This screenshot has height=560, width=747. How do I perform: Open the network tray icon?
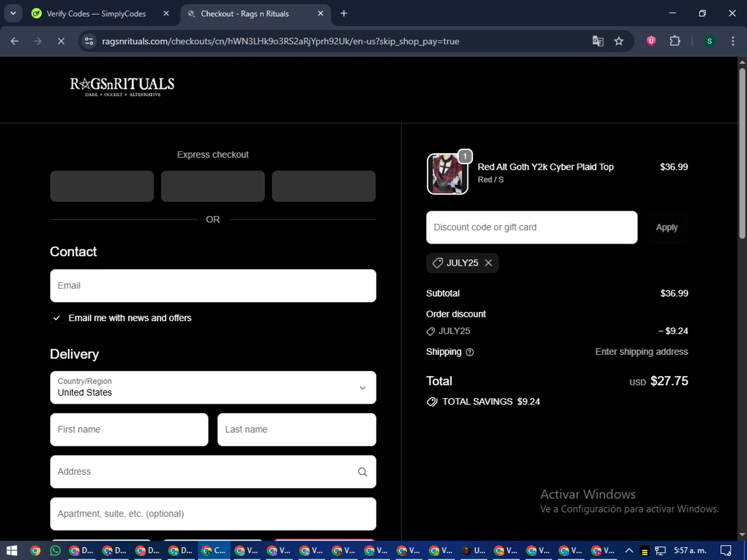[x=660, y=551]
